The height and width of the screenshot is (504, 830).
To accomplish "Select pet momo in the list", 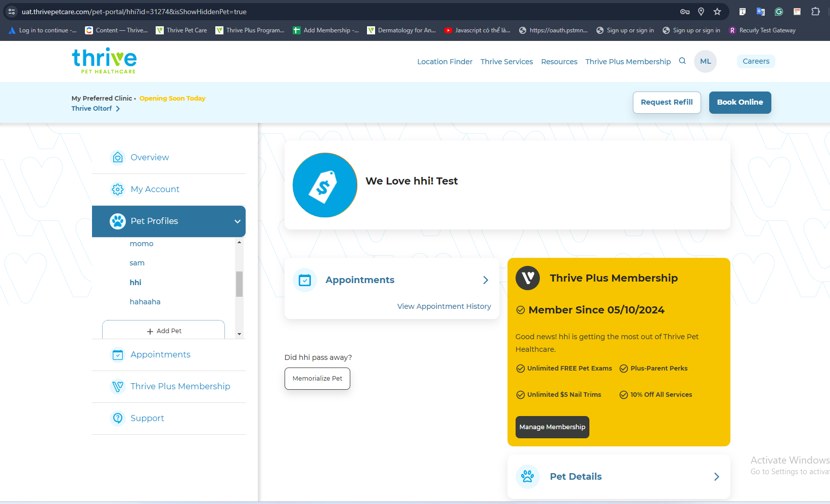I will 142,244.
